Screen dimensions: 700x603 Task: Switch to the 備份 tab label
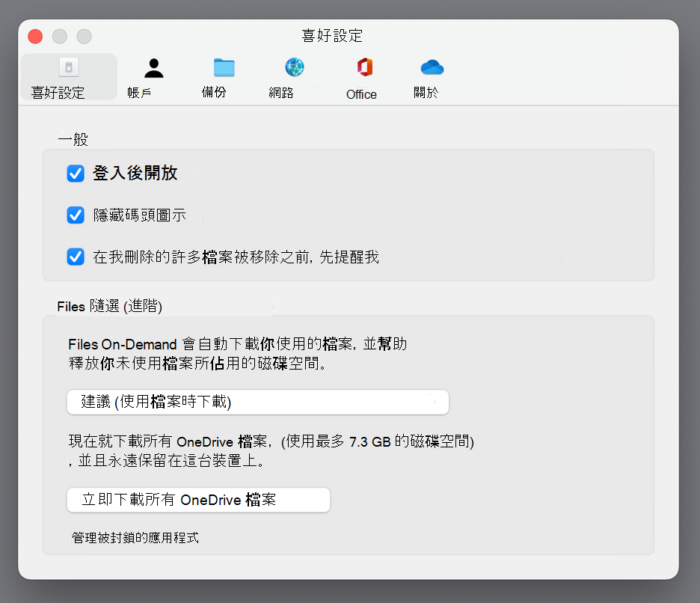[214, 91]
